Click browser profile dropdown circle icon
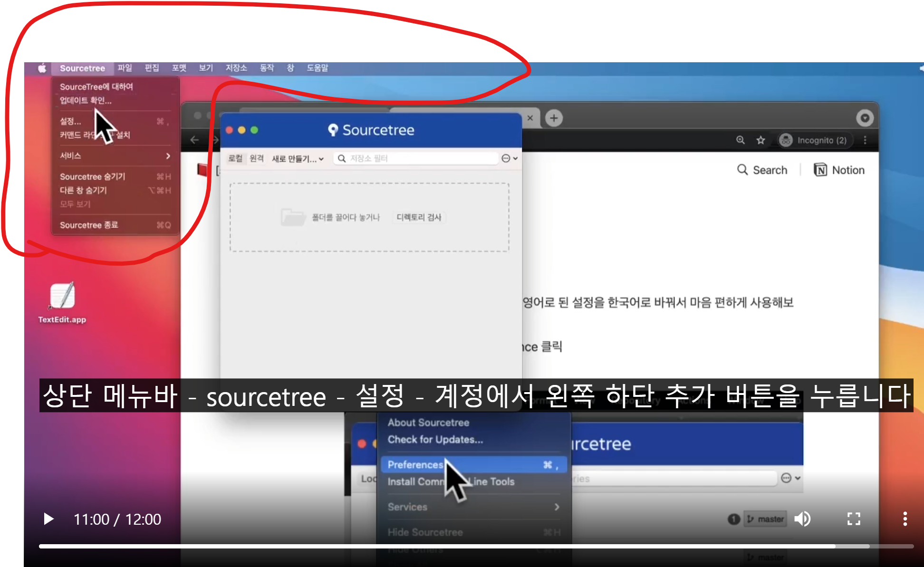This screenshot has width=924, height=567. click(x=865, y=118)
